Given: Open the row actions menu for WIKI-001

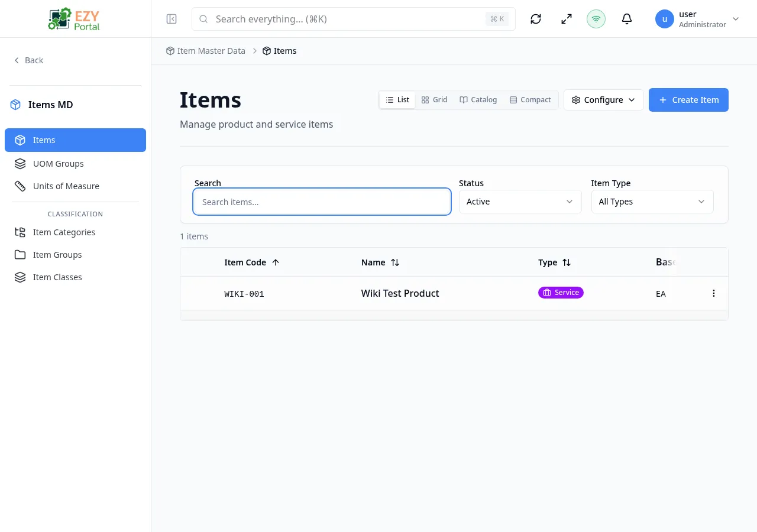Looking at the screenshot, I should point(714,293).
